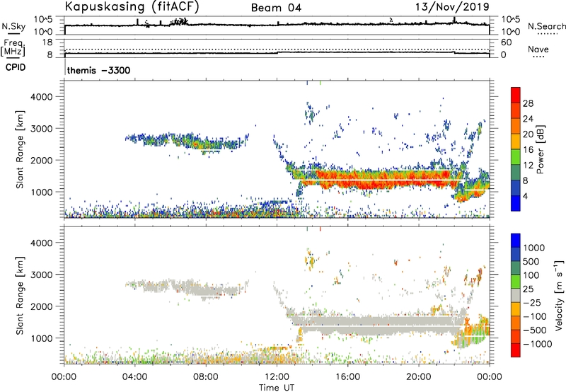Pick the yellow segment of power color bar
Viewport: 566px width, 392px height.
(516, 142)
